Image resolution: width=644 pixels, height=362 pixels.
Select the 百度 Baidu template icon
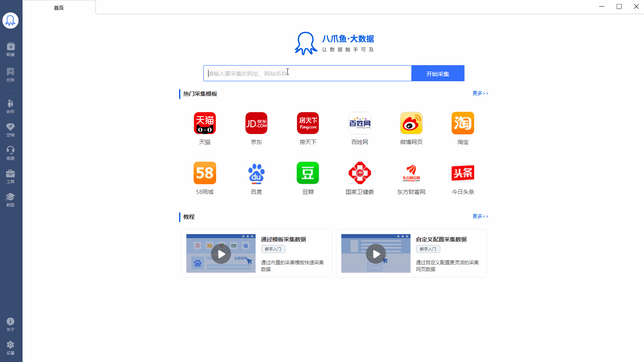256,173
